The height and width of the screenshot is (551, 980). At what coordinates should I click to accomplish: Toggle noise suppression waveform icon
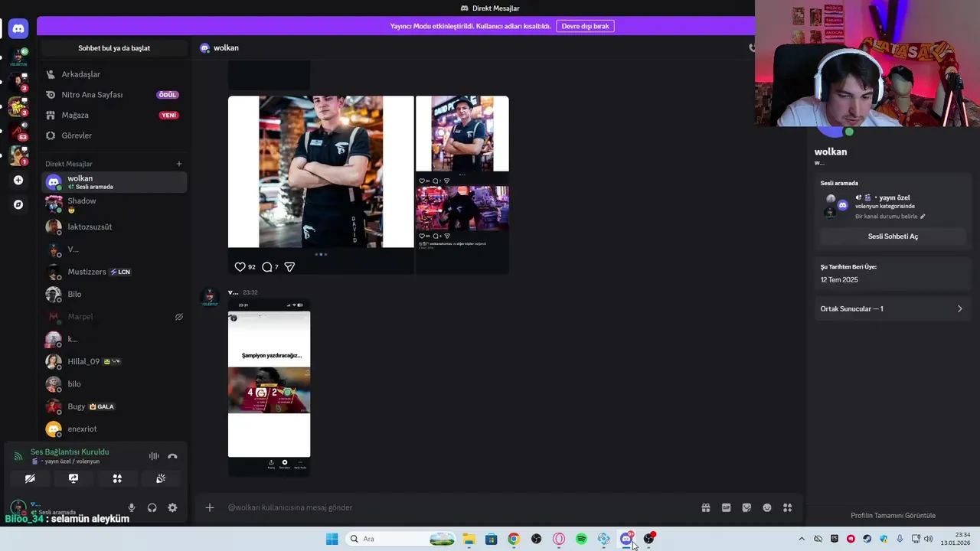(154, 456)
